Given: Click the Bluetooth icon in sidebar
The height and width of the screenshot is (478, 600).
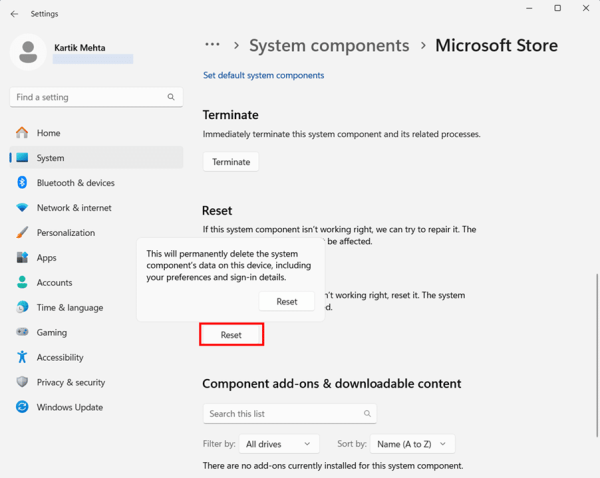Looking at the screenshot, I should tap(22, 183).
